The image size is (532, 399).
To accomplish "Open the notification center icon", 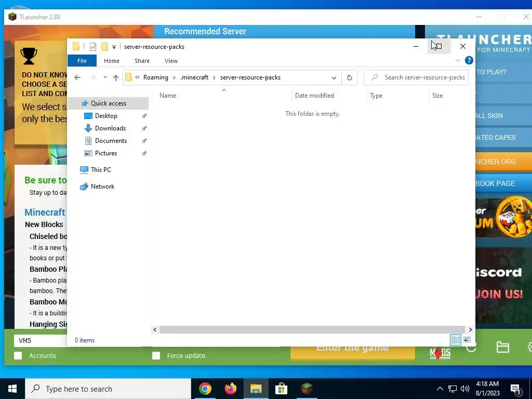I will [x=516, y=390].
